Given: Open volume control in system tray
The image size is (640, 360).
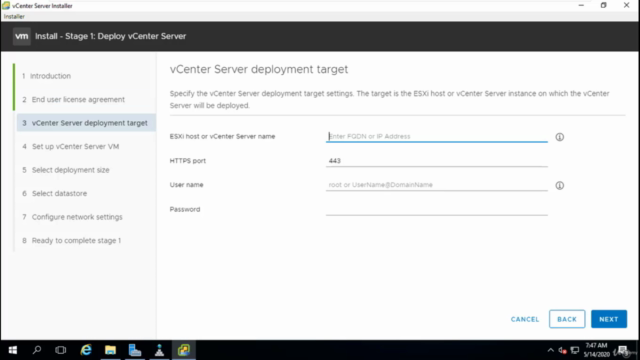Looking at the screenshot, I should point(562,350).
